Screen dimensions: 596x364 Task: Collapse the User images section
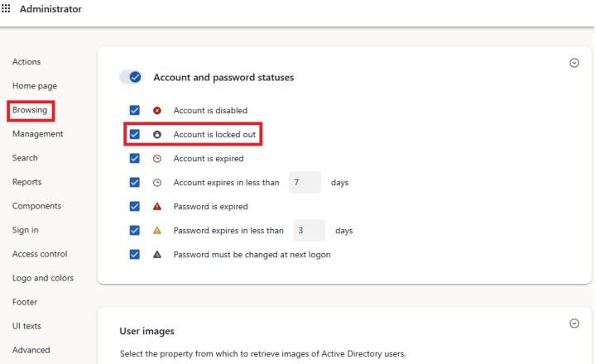point(574,323)
